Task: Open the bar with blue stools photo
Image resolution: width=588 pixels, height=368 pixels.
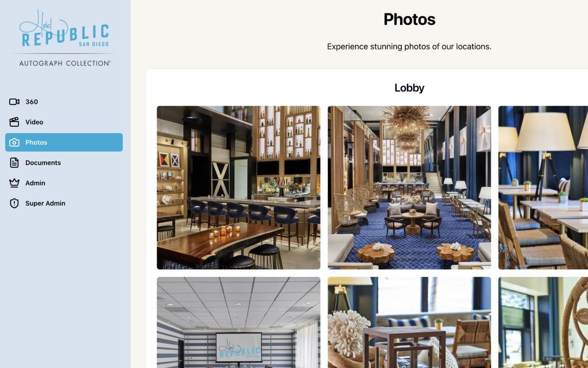Action: tap(239, 188)
